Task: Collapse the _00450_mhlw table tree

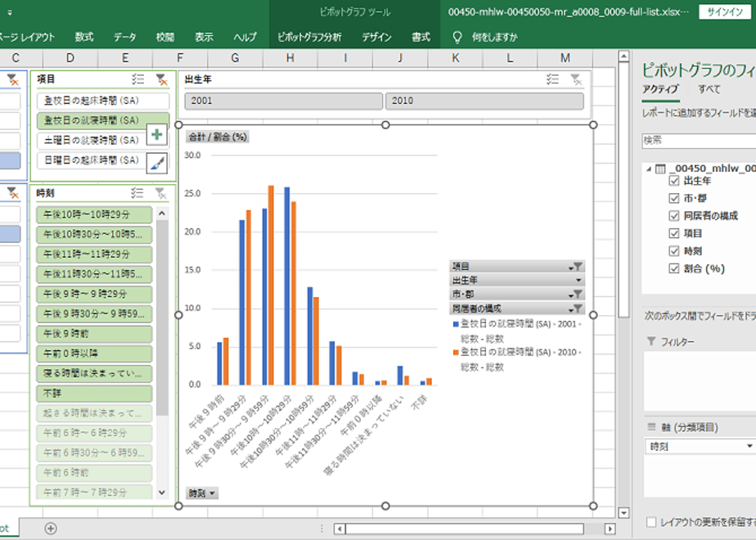Action: (649, 169)
